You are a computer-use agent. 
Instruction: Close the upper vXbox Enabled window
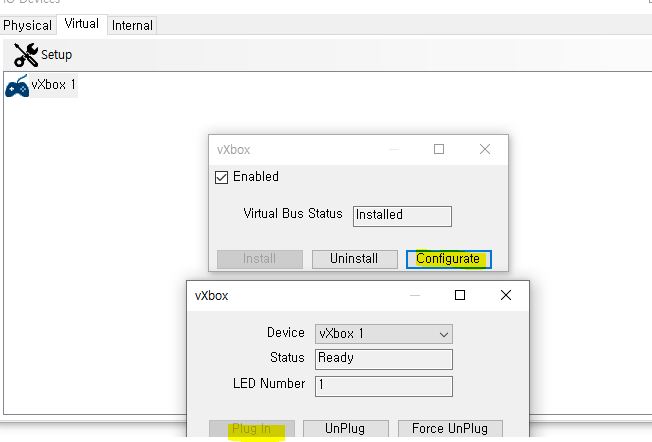pyautogui.click(x=485, y=149)
